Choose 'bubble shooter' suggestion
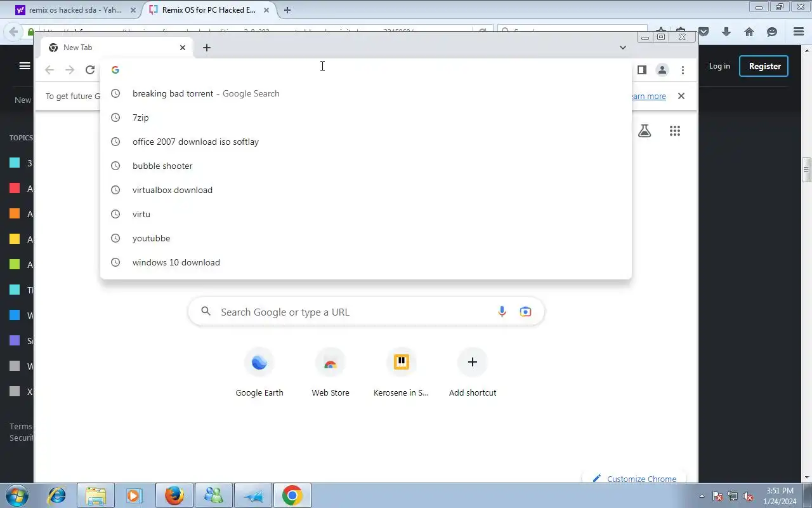This screenshot has height=508, width=812. 366,166
